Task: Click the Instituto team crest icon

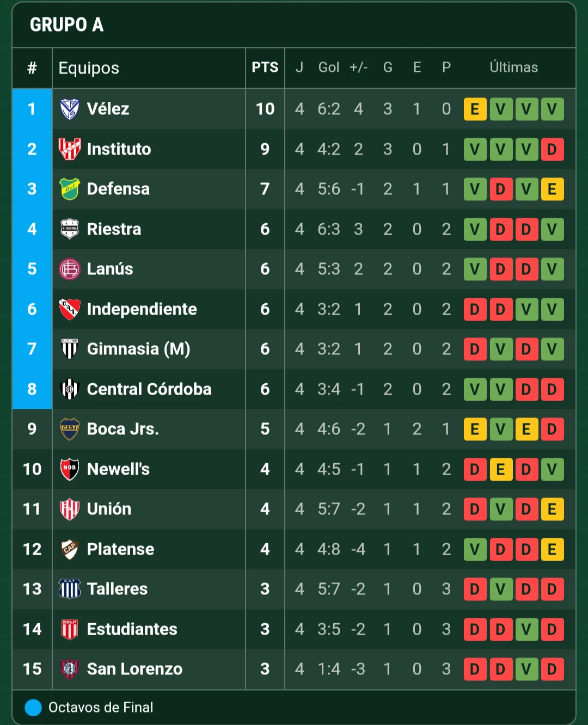Action: pos(70,149)
